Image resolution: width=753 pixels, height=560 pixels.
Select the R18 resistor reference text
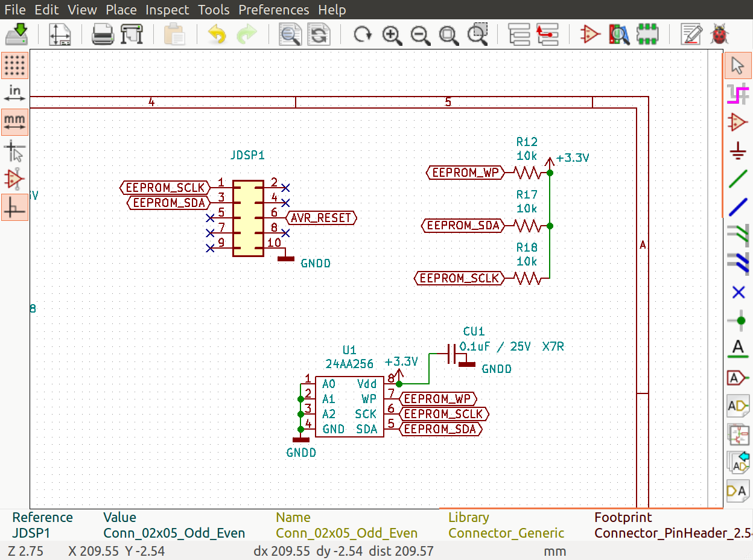[527, 247]
